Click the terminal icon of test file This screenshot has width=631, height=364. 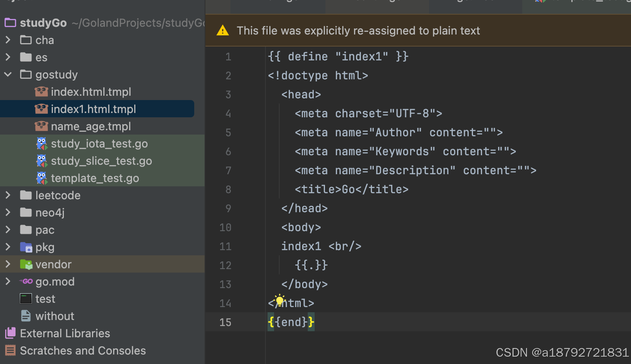[26, 298]
